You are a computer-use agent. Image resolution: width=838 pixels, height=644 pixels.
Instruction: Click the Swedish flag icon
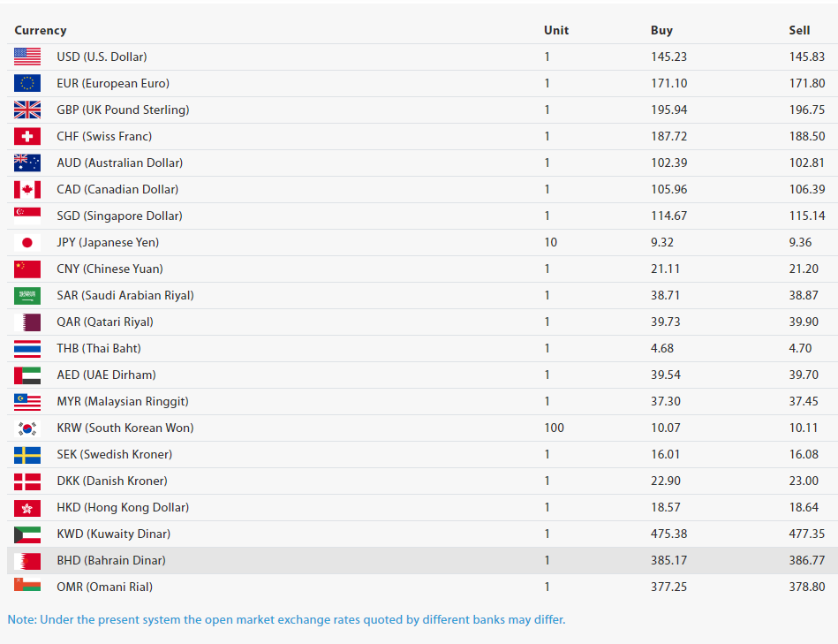(27, 454)
